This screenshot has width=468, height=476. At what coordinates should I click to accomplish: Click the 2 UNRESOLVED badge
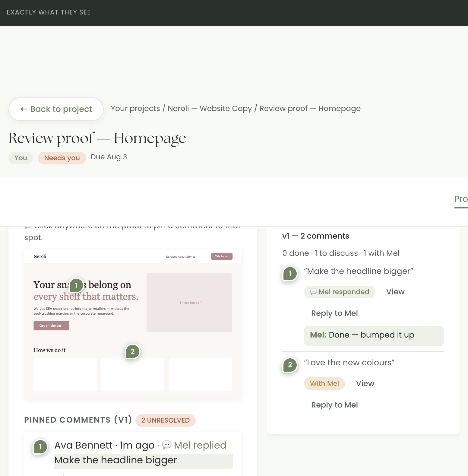(166, 420)
